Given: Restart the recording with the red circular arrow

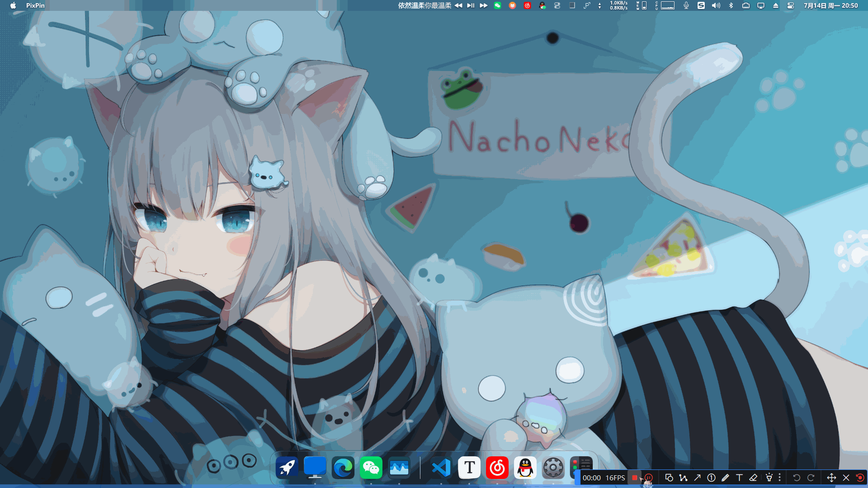Looking at the screenshot, I should point(860,478).
